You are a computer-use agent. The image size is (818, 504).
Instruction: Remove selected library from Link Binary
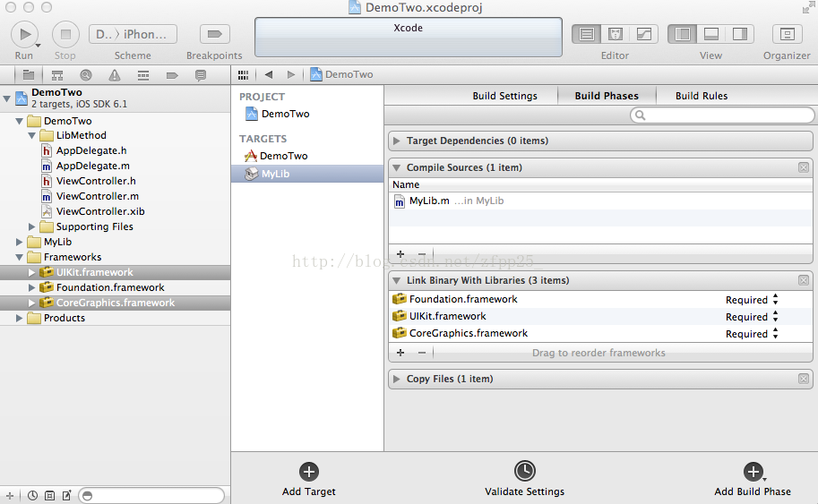pos(422,353)
